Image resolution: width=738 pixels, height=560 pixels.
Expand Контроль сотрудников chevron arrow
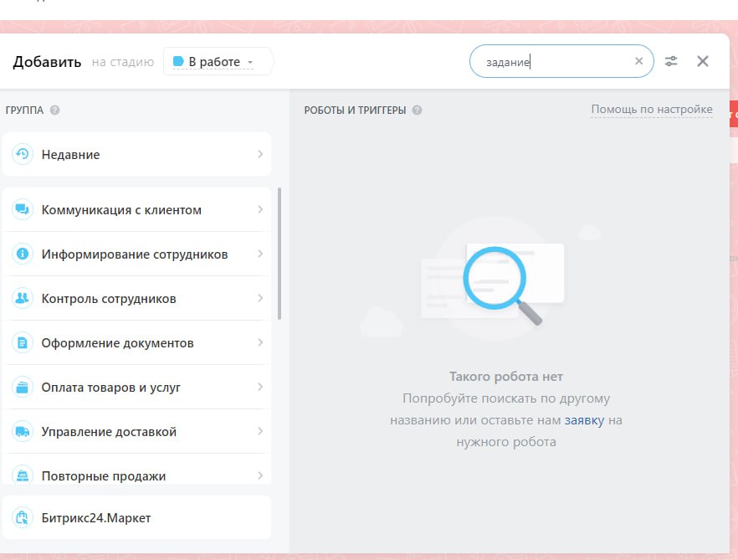[x=260, y=298]
